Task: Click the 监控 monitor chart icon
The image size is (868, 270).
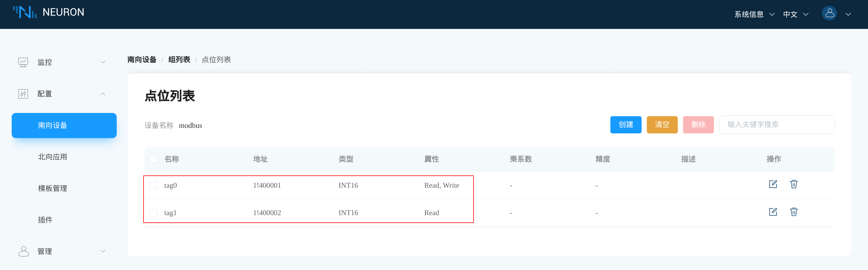Action: click(23, 62)
